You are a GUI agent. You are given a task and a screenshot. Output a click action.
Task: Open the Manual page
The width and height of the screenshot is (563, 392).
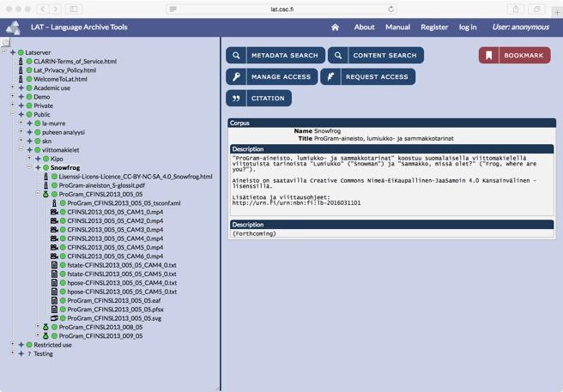[x=397, y=27]
